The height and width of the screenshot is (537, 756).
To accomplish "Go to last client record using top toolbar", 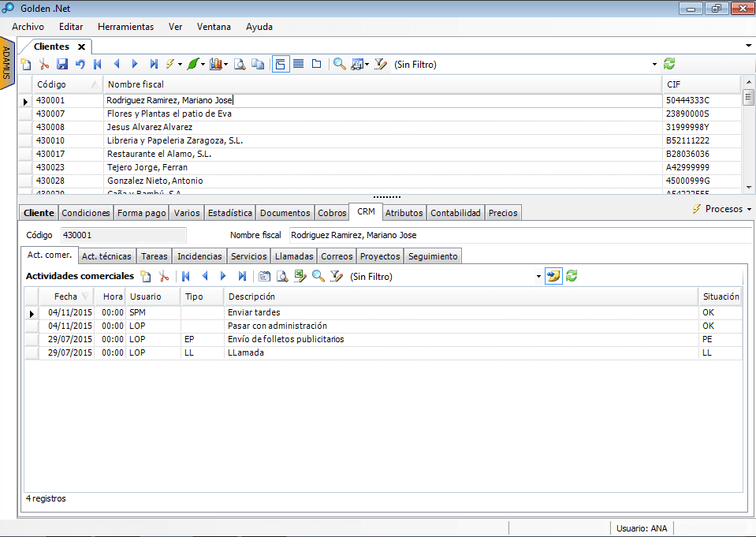I will click(x=154, y=65).
